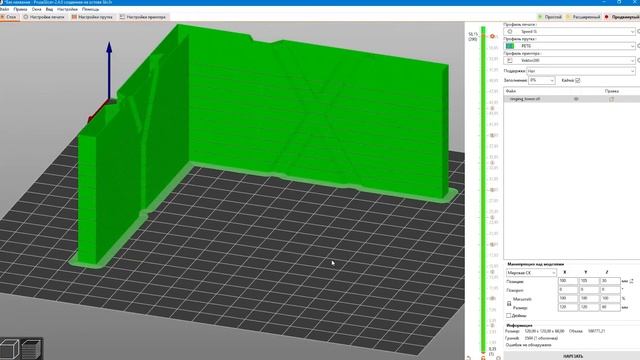
Task: Click the Rotation Z input field
Action: (610, 290)
